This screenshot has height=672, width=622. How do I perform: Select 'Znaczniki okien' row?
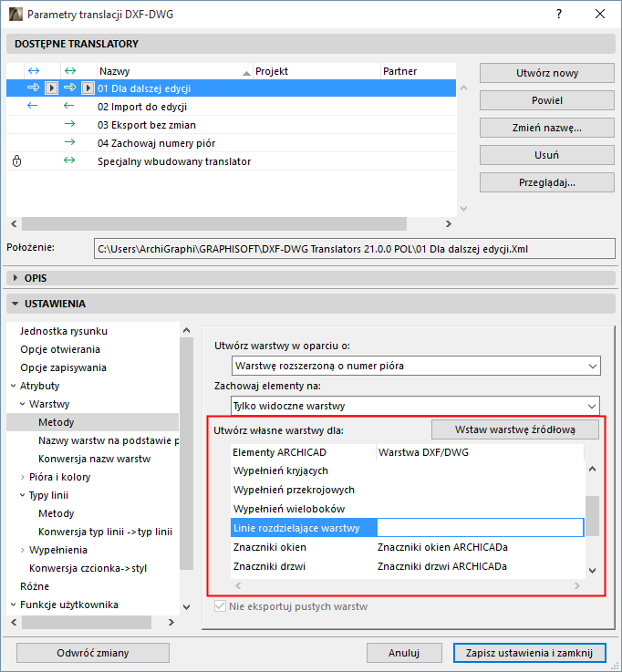(x=408, y=547)
